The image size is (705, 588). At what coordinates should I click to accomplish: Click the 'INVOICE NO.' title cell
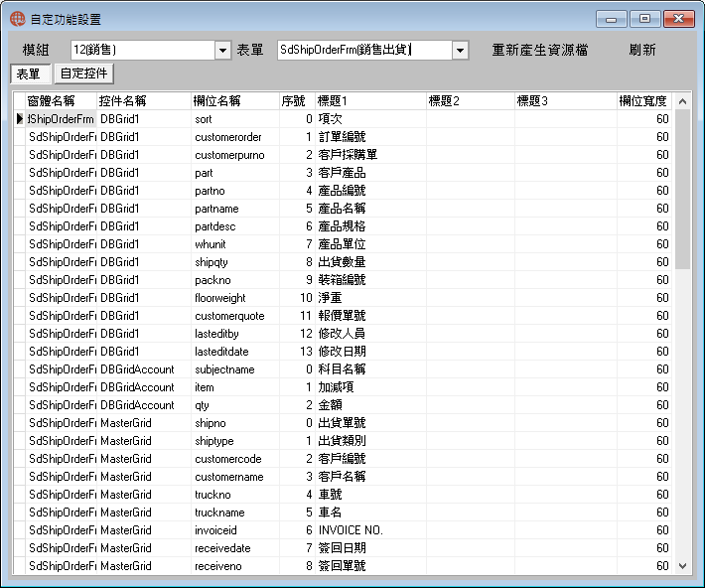[370, 530]
